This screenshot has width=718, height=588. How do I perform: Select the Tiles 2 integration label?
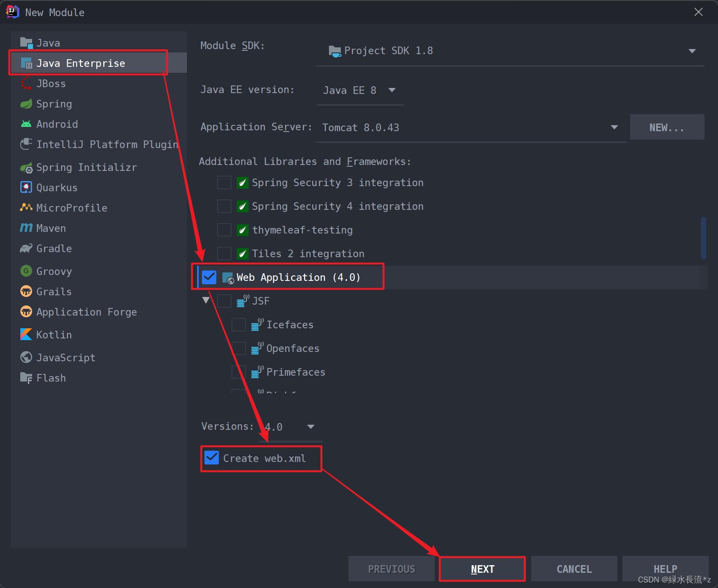(308, 254)
